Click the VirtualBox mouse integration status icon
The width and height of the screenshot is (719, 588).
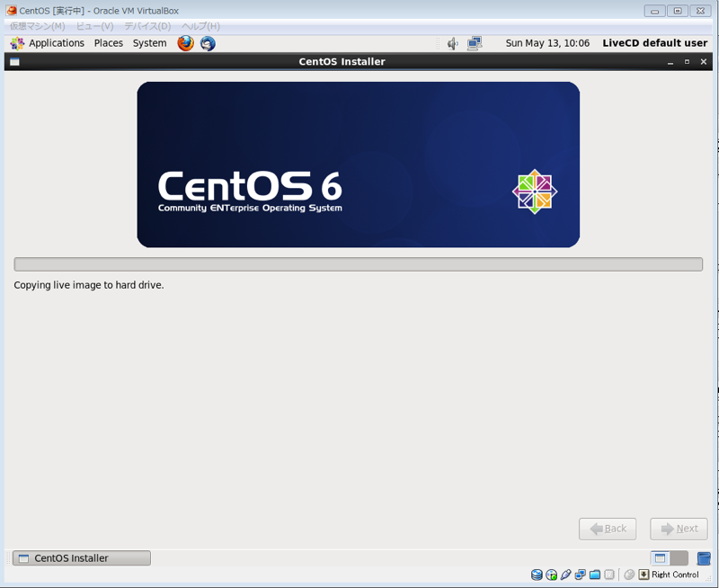coord(629,575)
